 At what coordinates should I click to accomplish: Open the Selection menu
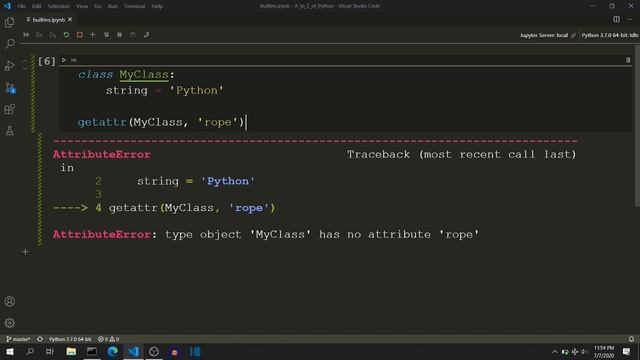pos(59,6)
